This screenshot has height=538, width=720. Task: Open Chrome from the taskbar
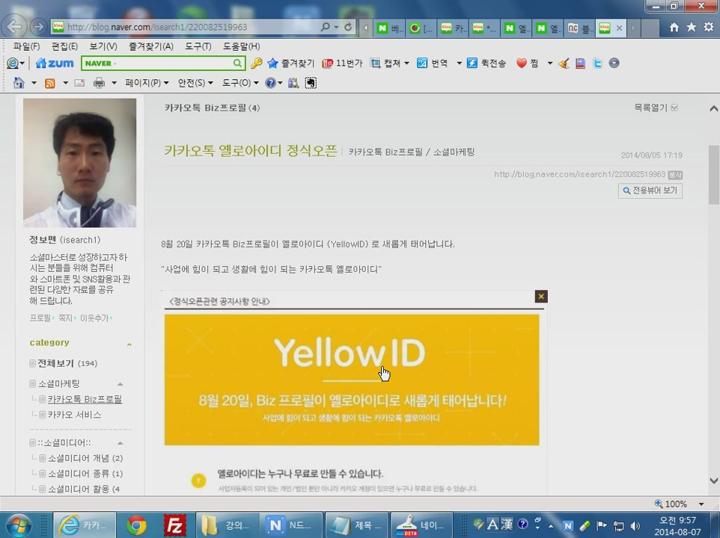137,525
